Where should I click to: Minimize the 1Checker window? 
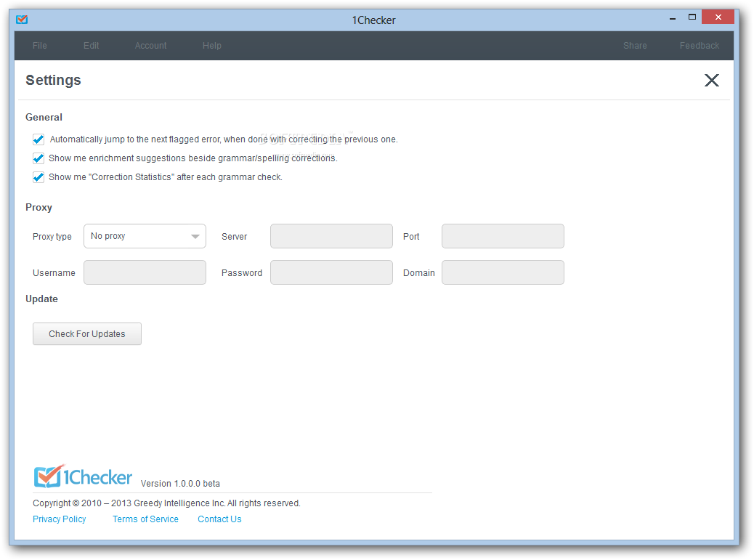(673, 17)
